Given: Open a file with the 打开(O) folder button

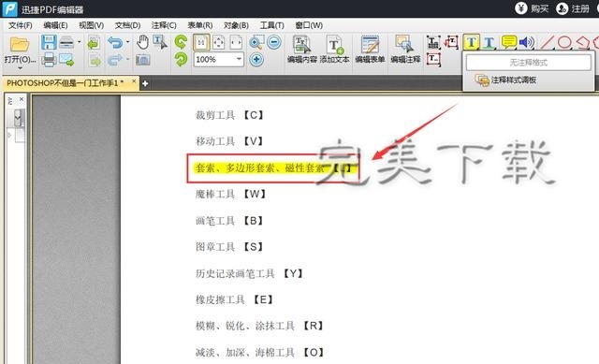Looking at the screenshot, I should (x=19, y=50).
